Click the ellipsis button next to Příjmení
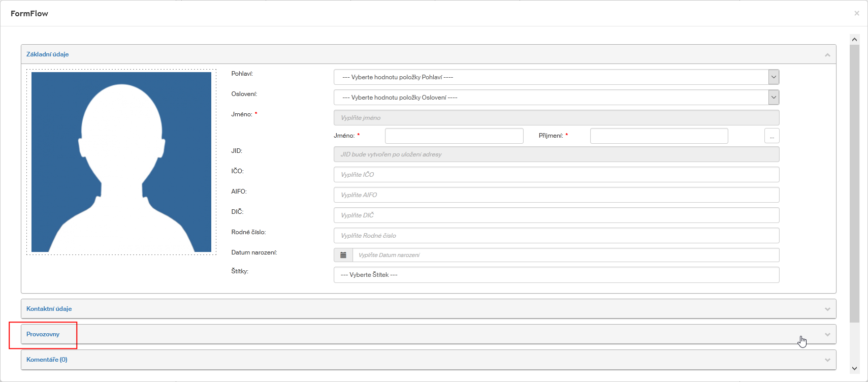The image size is (868, 382). click(771, 136)
